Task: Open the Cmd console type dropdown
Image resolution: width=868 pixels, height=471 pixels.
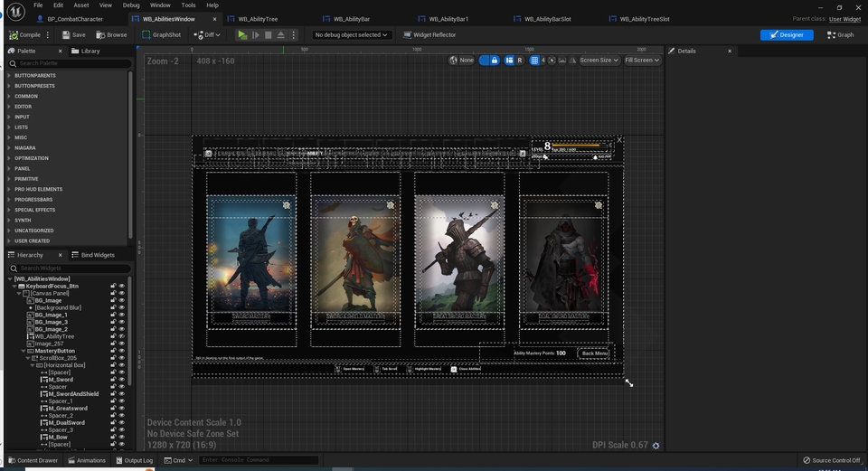Action: point(178,460)
